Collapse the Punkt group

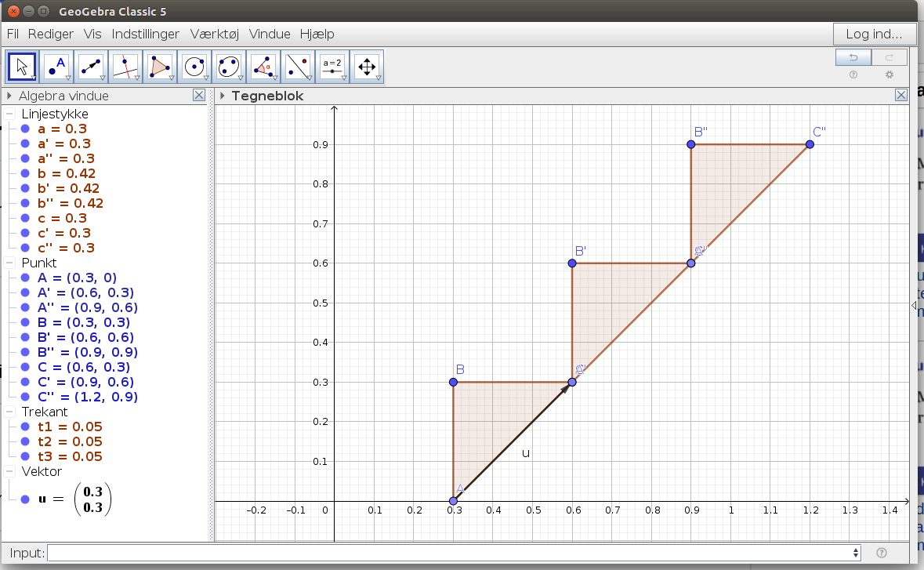(9, 263)
